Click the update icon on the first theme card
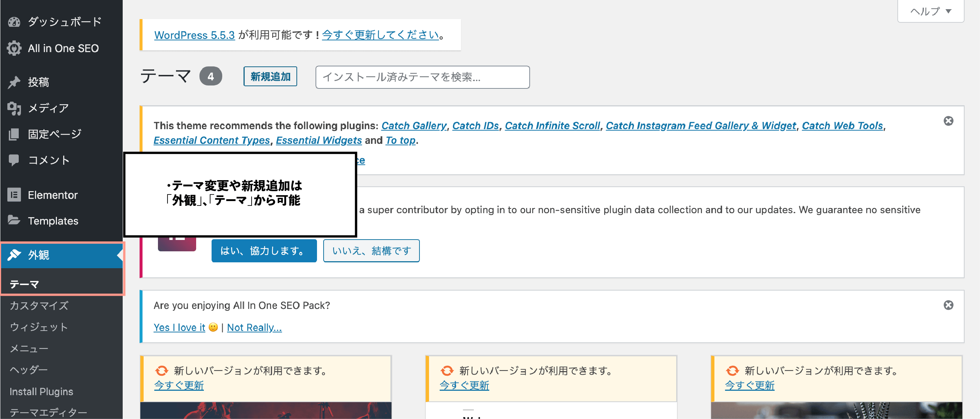This screenshot has height=419, width=980. click(162, 370)
